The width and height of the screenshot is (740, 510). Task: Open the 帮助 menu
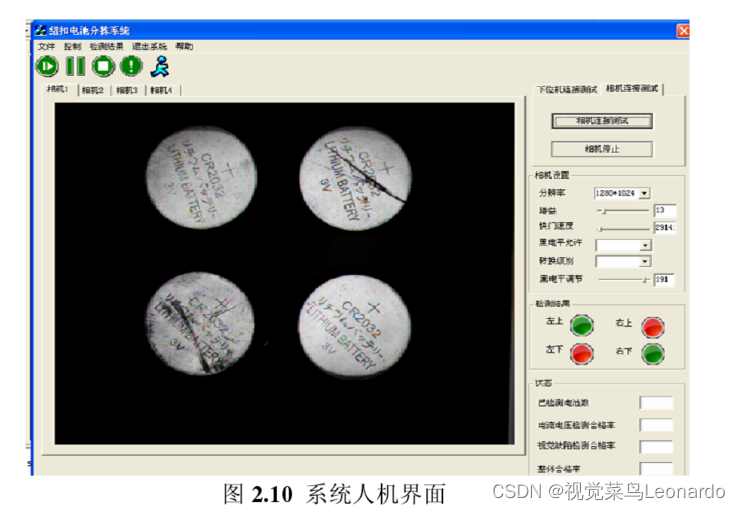[x=184, y=46]
